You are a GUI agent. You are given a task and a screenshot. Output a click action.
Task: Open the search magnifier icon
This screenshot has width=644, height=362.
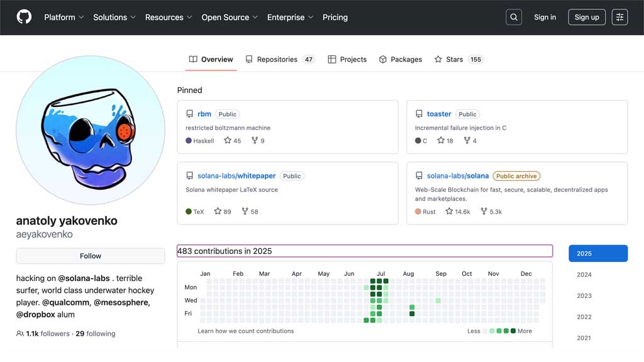pyautogui.click(x=514, y=17)
